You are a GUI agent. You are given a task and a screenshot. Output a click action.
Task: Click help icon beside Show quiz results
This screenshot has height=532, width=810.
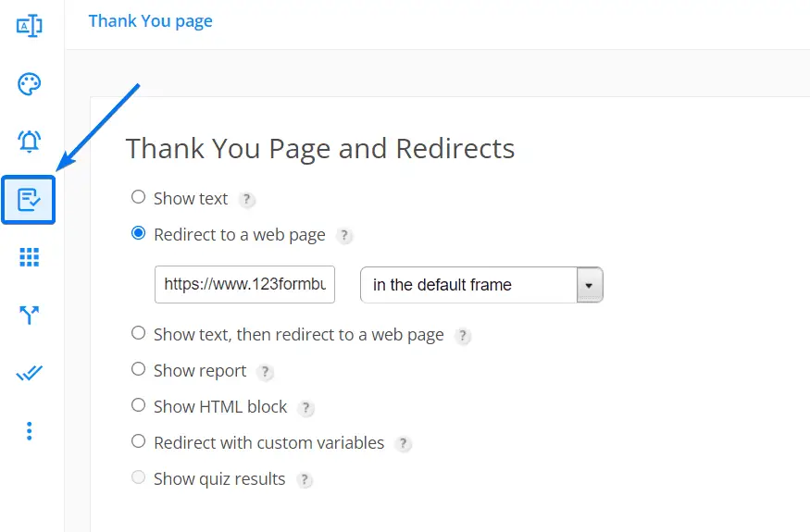(x=305, y=480)
